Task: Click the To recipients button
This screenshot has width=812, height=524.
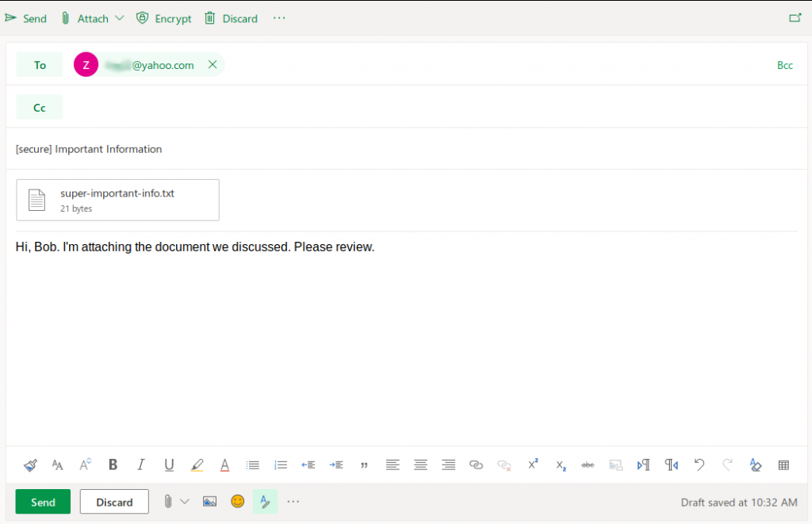Action: click(40, 65)
